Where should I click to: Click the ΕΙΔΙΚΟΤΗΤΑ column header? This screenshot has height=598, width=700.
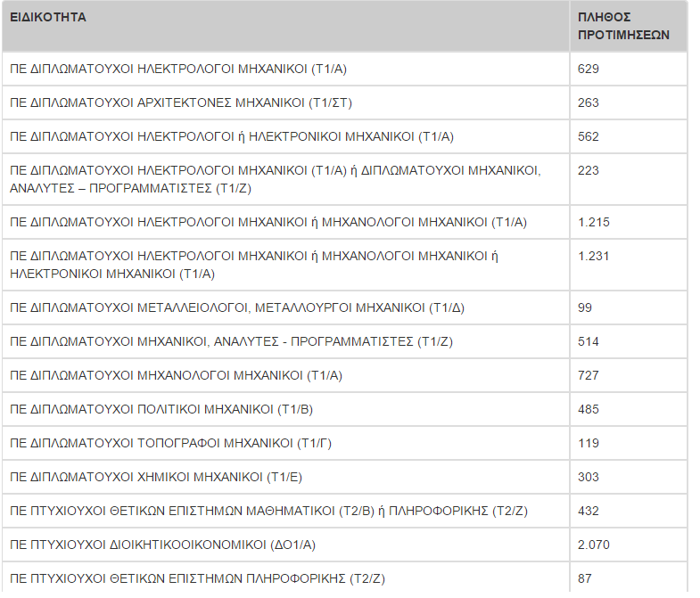click(48, 17)
